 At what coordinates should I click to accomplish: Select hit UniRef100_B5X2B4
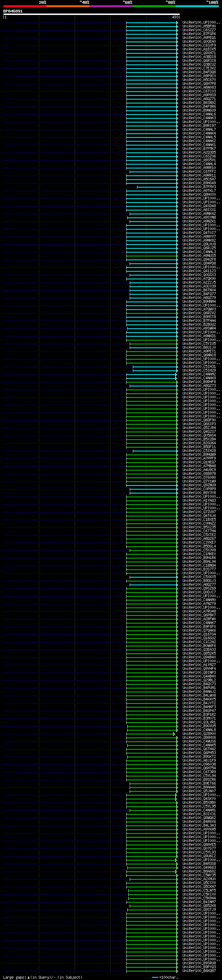click(199, 439)
